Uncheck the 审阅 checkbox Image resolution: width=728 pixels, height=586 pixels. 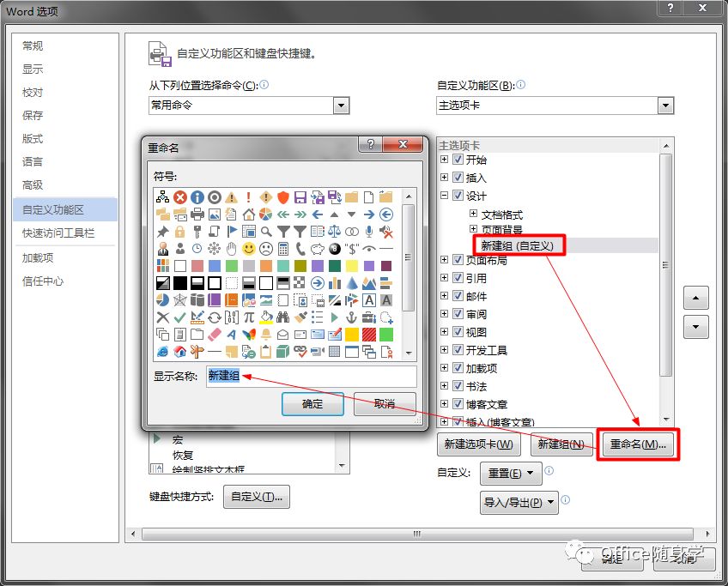coord(458,314)
